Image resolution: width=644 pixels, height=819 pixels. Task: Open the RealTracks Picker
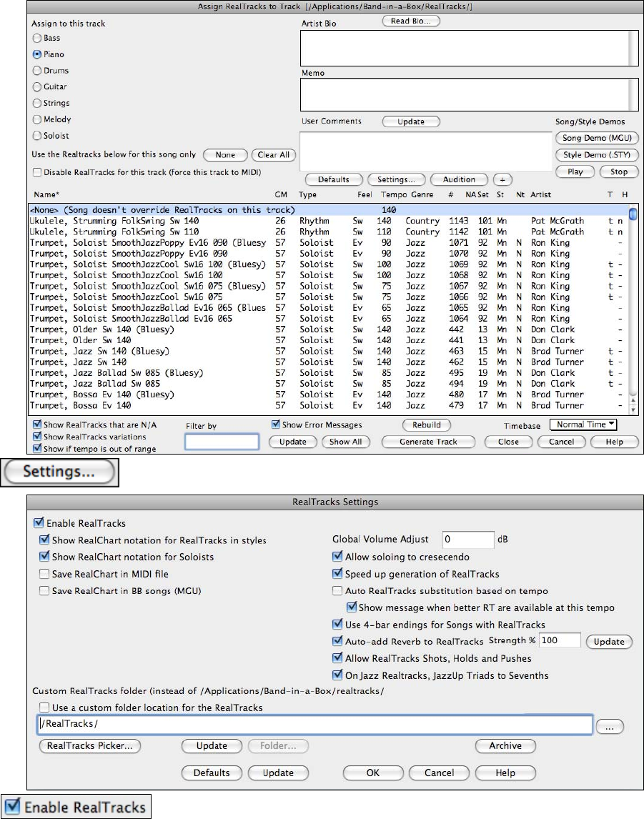click(x=90, y=746)
